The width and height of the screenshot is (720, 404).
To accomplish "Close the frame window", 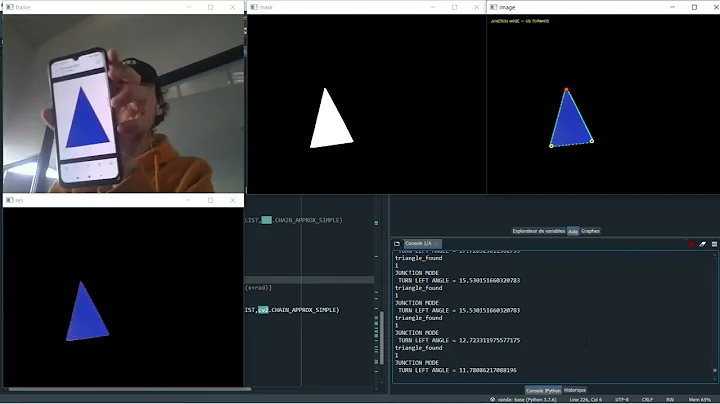I will point(233,7).
